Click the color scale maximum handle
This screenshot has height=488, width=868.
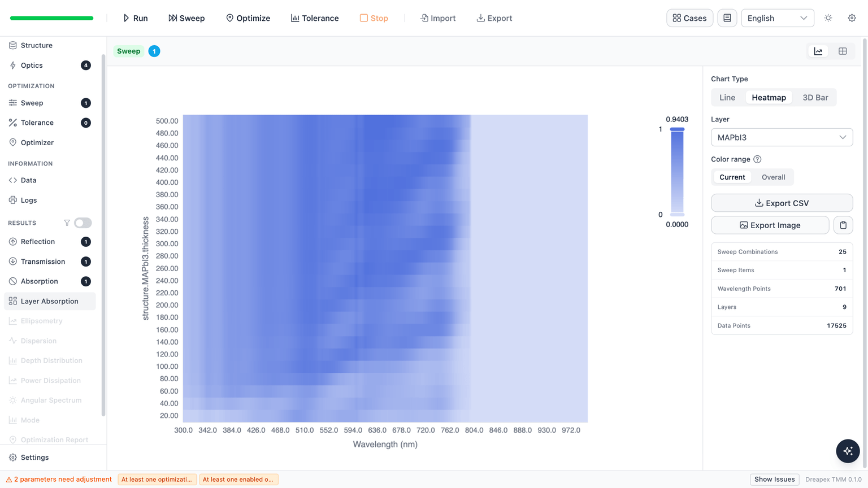677,129
